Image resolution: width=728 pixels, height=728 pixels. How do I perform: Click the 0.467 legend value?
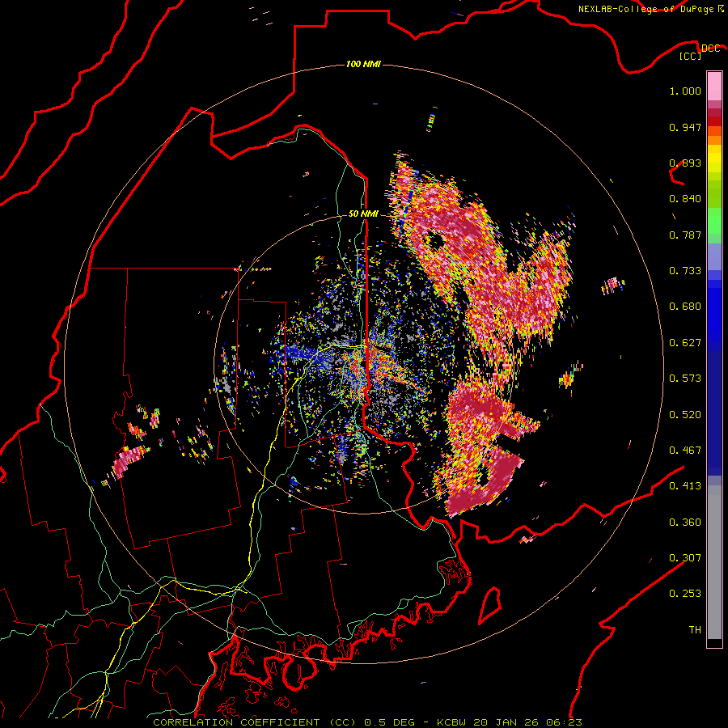coord(685,451)
